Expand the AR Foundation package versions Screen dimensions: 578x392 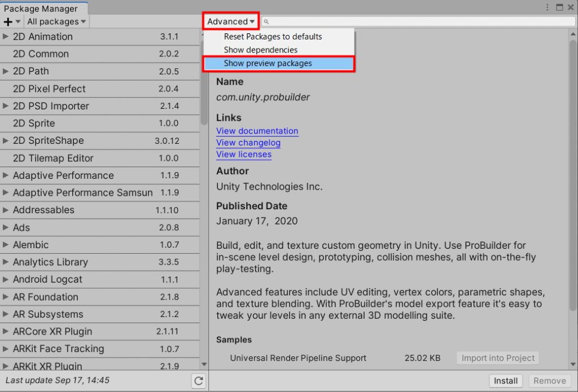pos(5,297)
